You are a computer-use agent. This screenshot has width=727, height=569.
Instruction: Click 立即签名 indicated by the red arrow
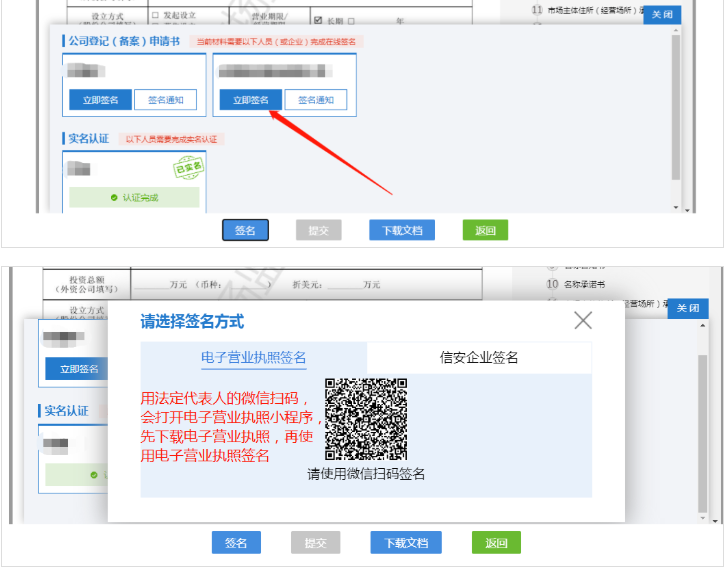pos(250,100)
